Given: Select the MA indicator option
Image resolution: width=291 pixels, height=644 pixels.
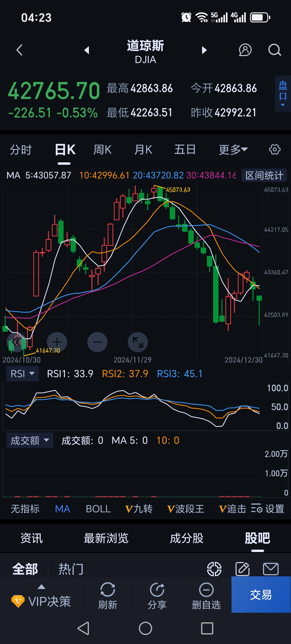Looking at the screenshot, I should [x=63, y=509].
